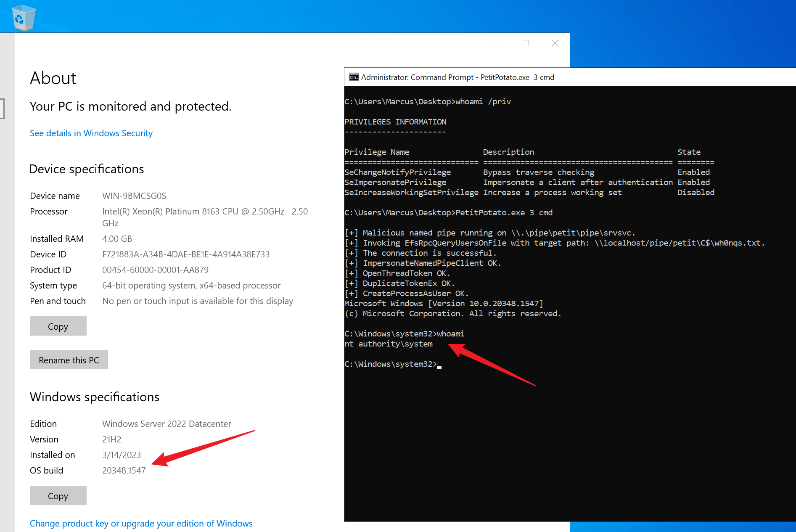Open See details in Windows Security link
Screen dimensions: 796x532
pyautogui.click(x=91, y=133)
